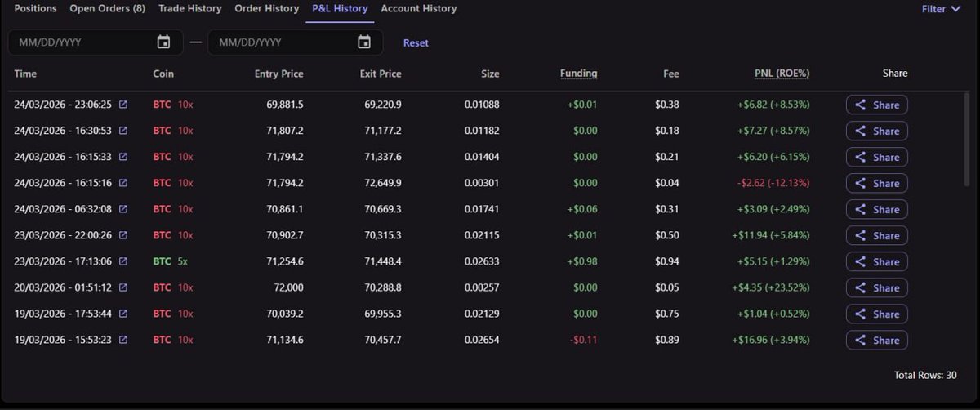Viewport: 980px width, 410px height.
Task: Share the -$2.62 losing trade
Action: 877,183
